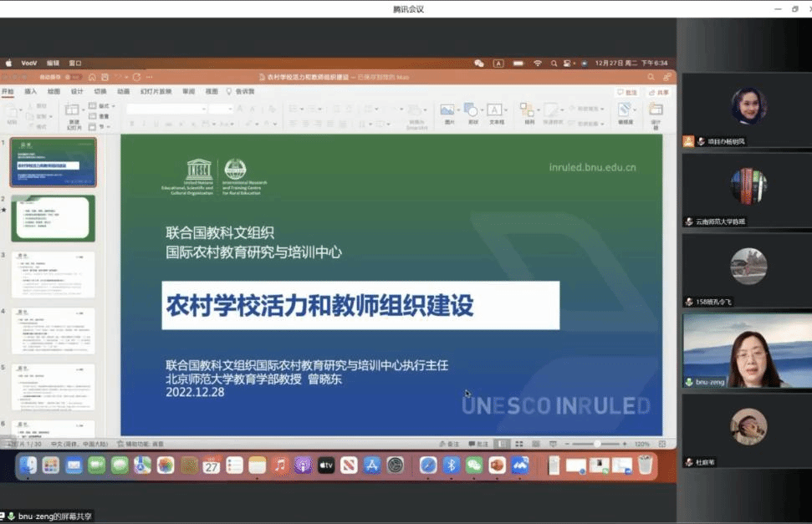Open the font size dropdown
Image resolution: width=812 pixels, height=524 pixels.
221,109
